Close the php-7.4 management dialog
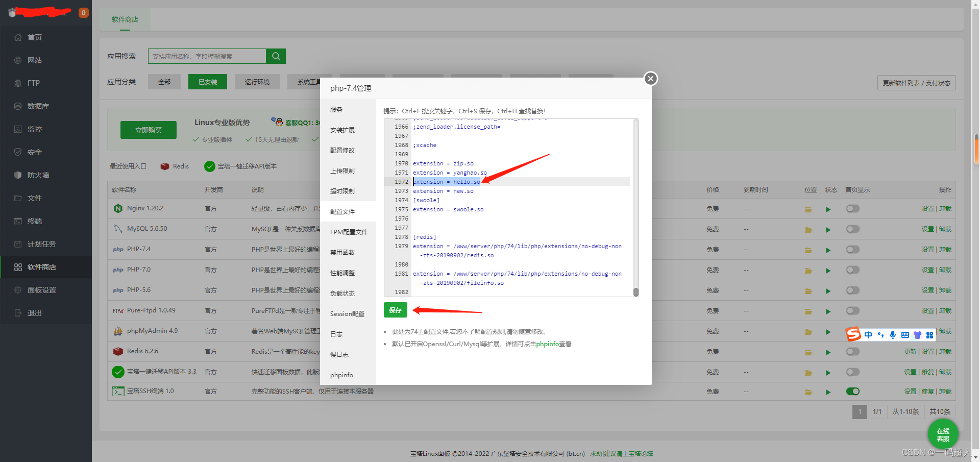The image size is (980, 462). click(x=650, y=79)
